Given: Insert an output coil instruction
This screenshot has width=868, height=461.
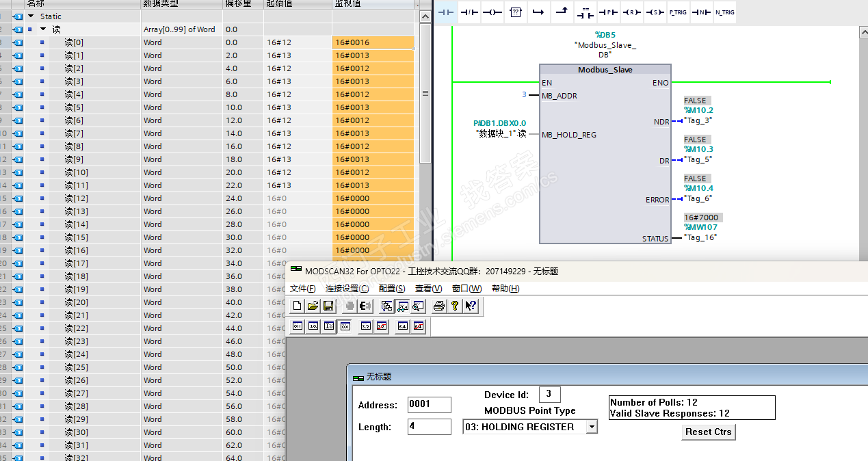Looking at the screenshot, I should (x=492, y=12).
